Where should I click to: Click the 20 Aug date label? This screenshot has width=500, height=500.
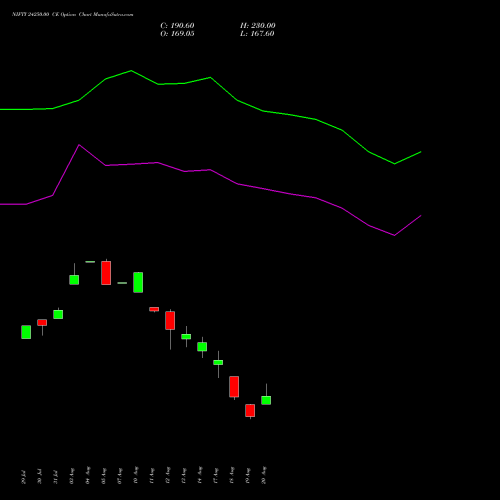pyautogui.click(x=263, y=475)
